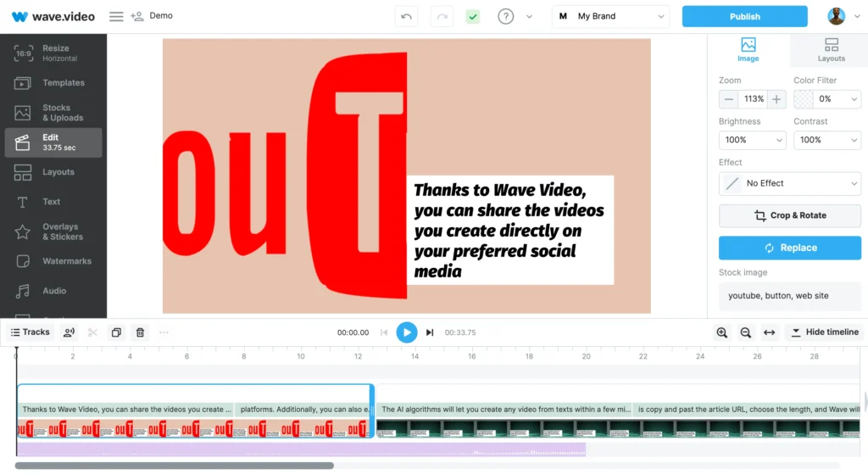This screenshot has height=474, width=868.
Task: Select the 'Thanks to Wave Video' text clip
Action: (x=127, y=410)
